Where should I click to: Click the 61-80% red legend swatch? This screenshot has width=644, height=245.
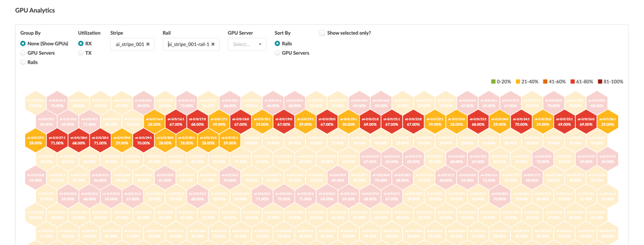pos(573,82)
